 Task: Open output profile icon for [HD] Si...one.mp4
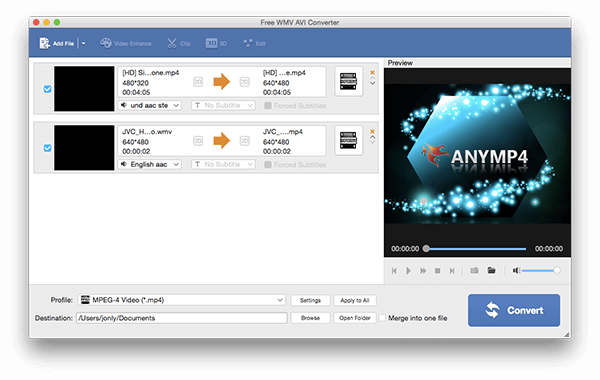[x=348, y=81]
